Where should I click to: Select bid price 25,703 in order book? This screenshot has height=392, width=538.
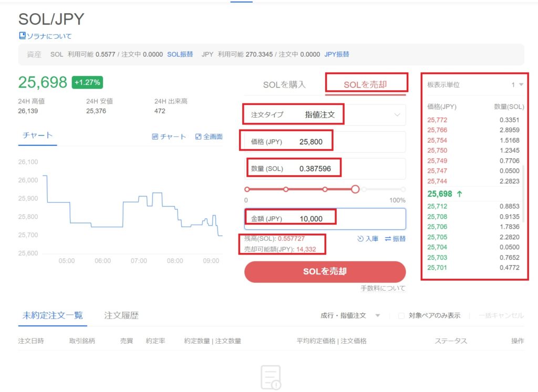point(437,257)
